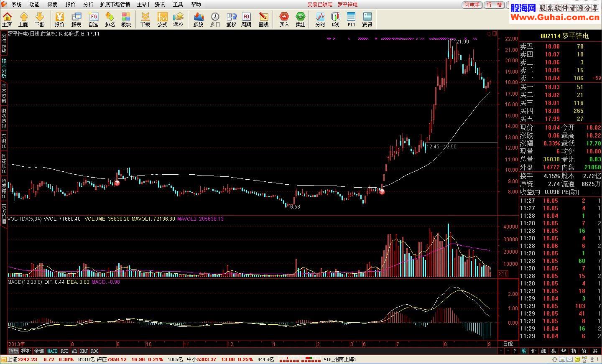Select the 笔 tick detail tab
Screen dimensions: 602x364
[524, 351]
